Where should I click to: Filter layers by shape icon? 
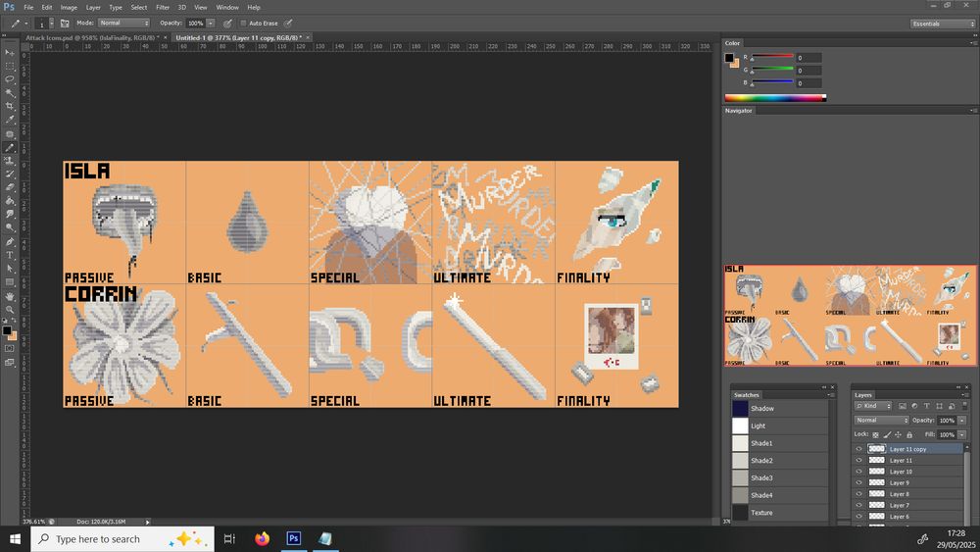(940, 406)
